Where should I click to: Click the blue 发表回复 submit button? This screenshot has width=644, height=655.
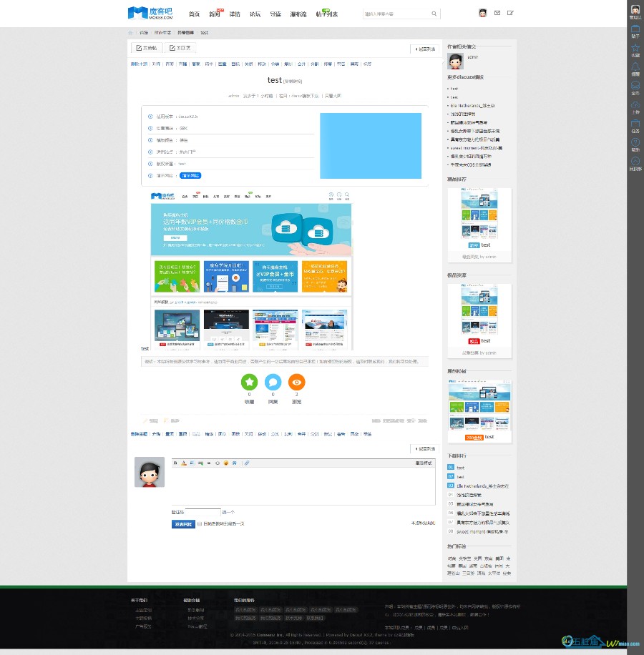[183, 524]
